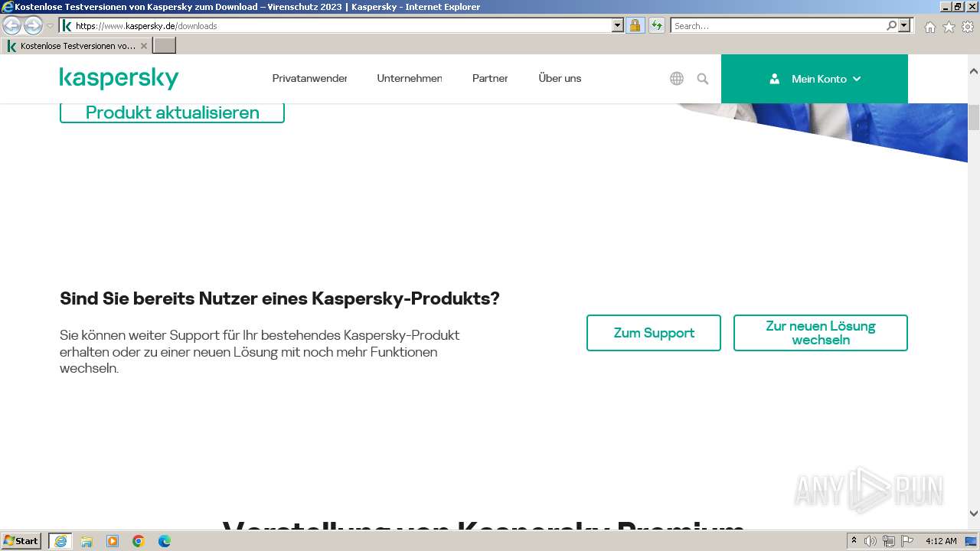Open the recent pages dropdown arrow
This screenshot has width=980, height=551.
[x=50, y=26]
